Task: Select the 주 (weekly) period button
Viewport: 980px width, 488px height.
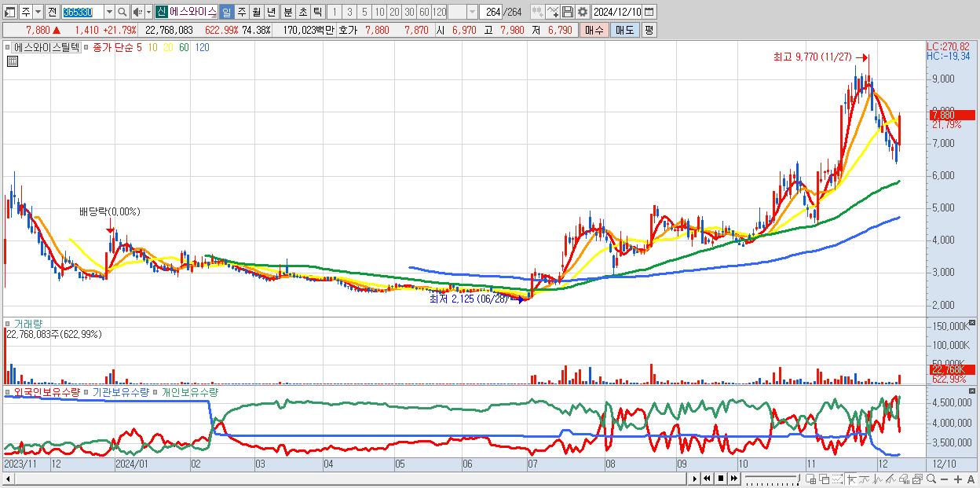Action: pos(241,12)
